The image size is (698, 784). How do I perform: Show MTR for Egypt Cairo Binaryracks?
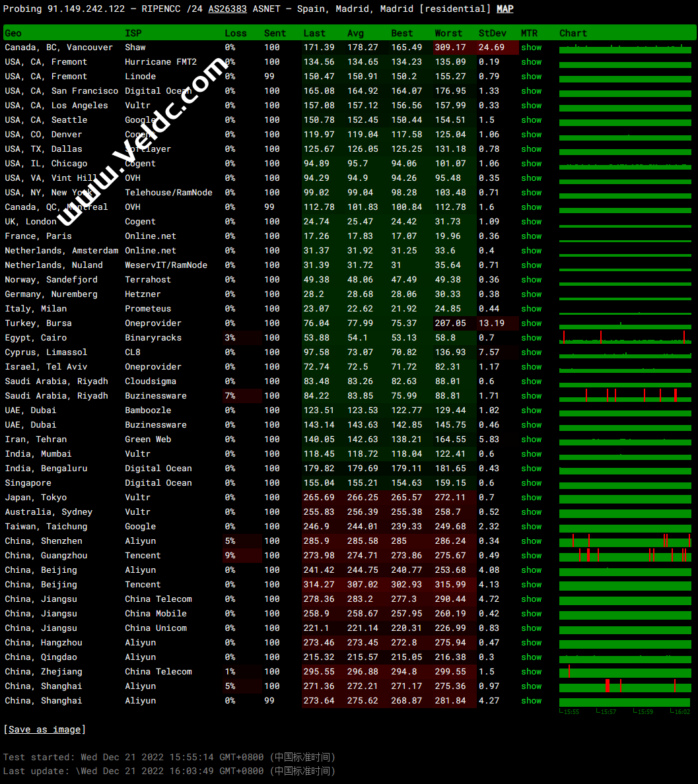click(531, 337)
